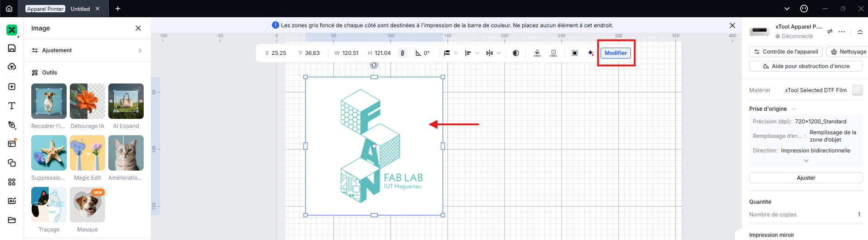
Task: Click the Modifier button
Action: [616, 53]
